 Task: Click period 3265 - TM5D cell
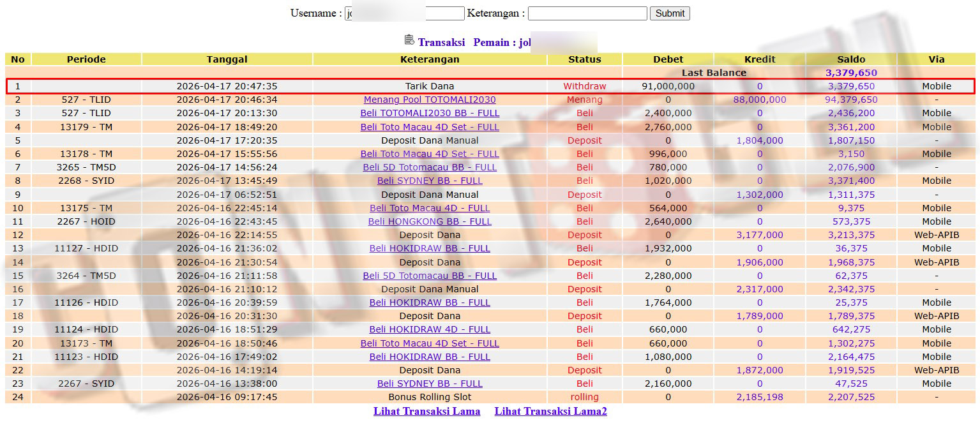[x=86, y=167]
